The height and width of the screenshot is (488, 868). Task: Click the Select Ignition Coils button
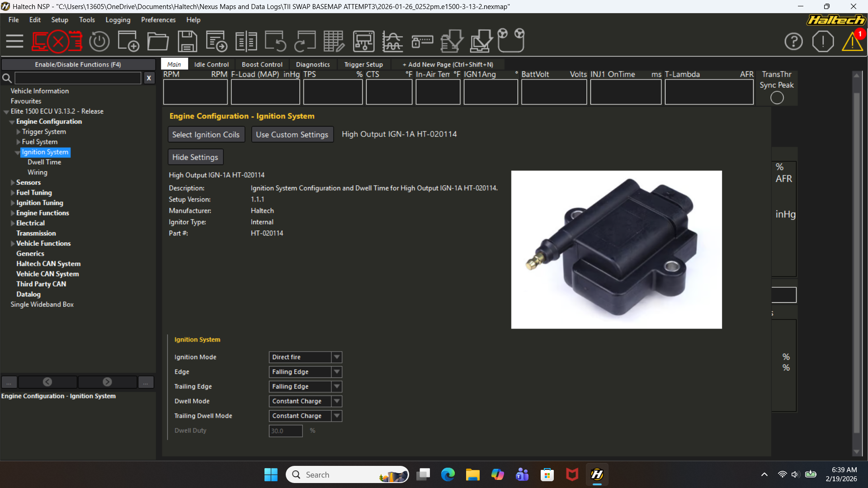[206, 135]
